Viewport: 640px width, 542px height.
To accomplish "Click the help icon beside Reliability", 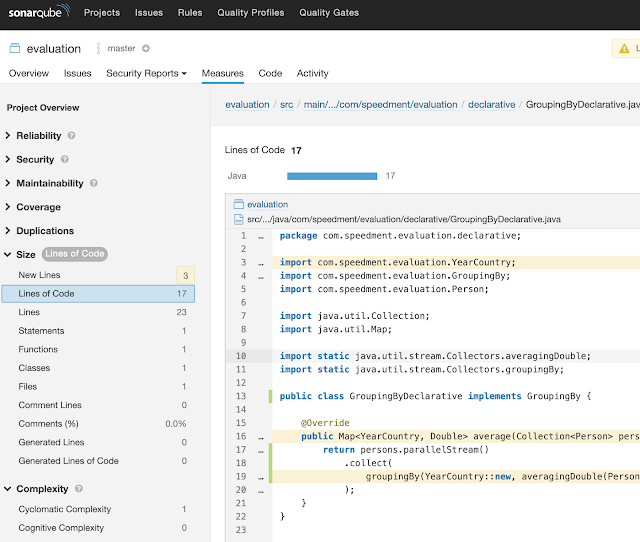I will pos(71,135).
